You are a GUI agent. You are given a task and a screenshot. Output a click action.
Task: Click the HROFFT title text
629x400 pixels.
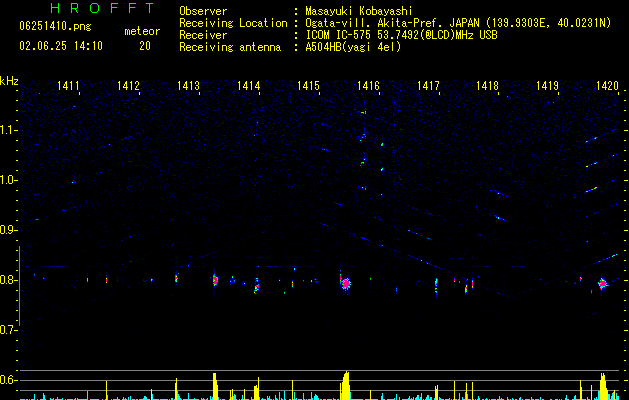[102, 8]
